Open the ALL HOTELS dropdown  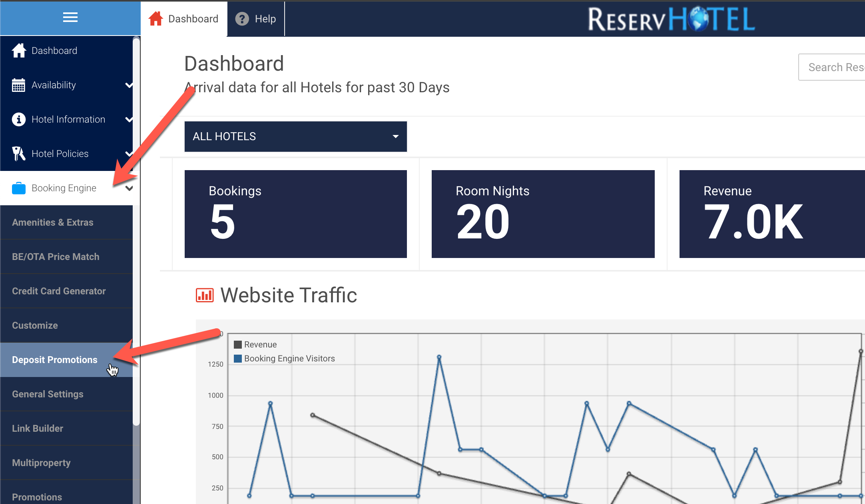pyautogui.click(x=295, y=137)
